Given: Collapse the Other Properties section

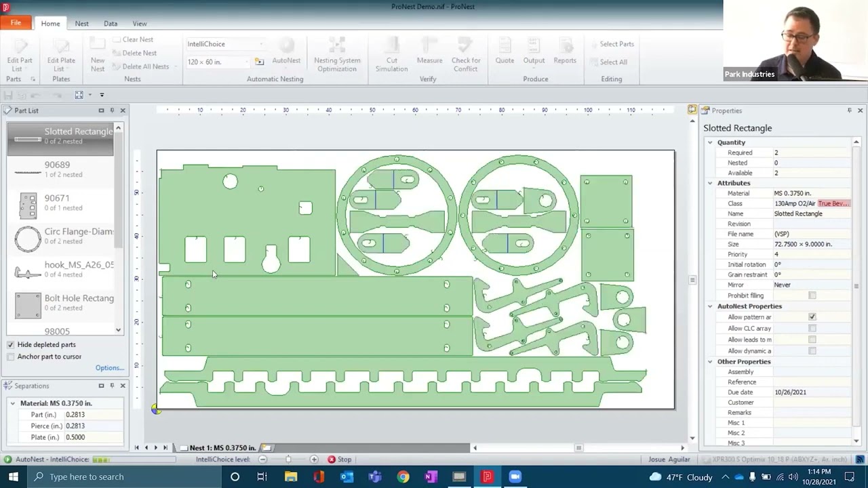Looking at the screenshot, I should point(710,362).
